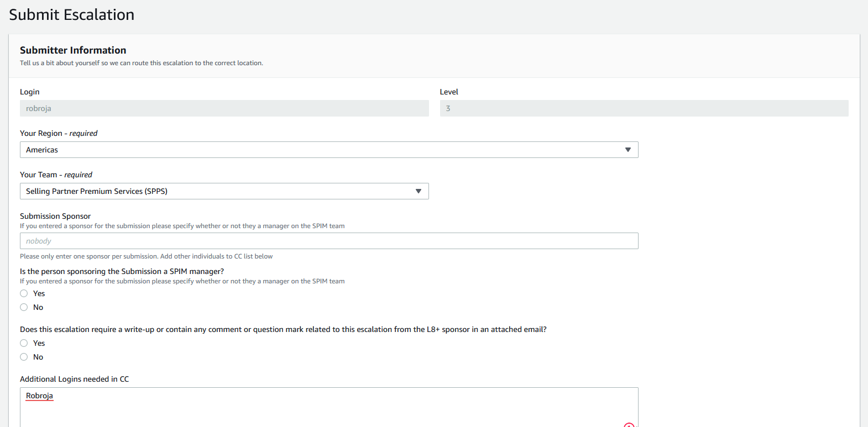
Task: Click the 'Your Region - required' label
Action: (x=59, y=133)
